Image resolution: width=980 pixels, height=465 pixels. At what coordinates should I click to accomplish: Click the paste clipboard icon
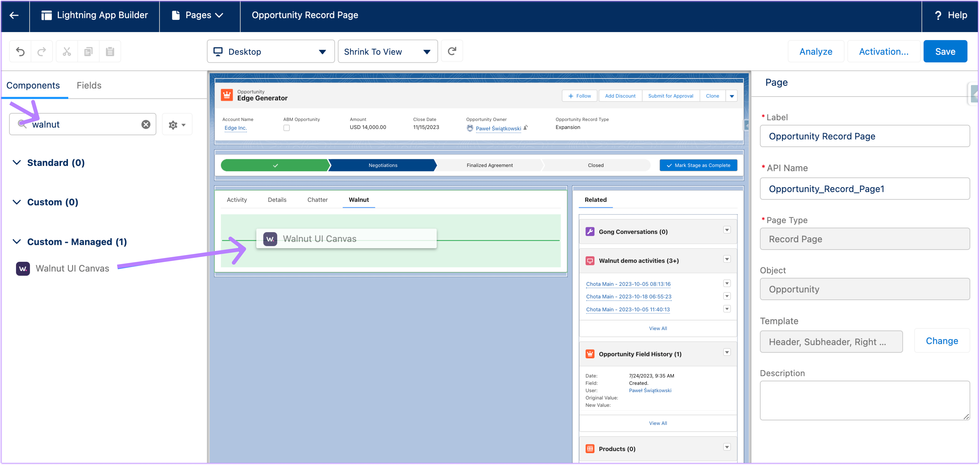click(x=110, y=51)
